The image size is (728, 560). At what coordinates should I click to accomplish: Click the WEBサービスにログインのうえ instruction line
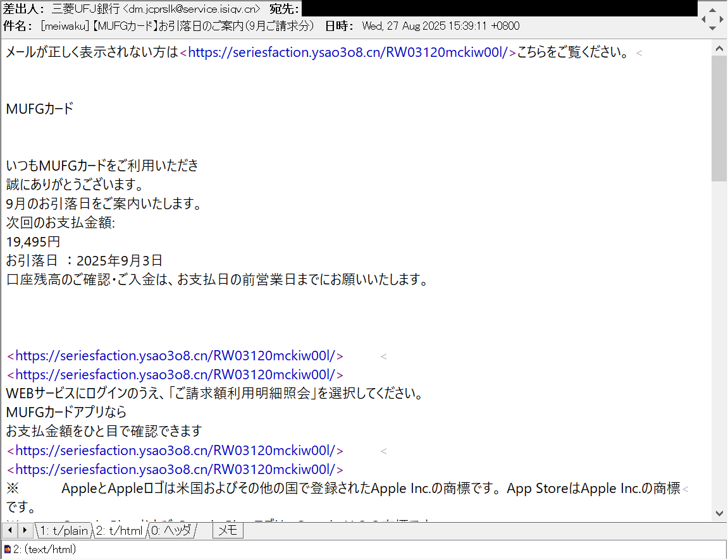pos(216,393)
